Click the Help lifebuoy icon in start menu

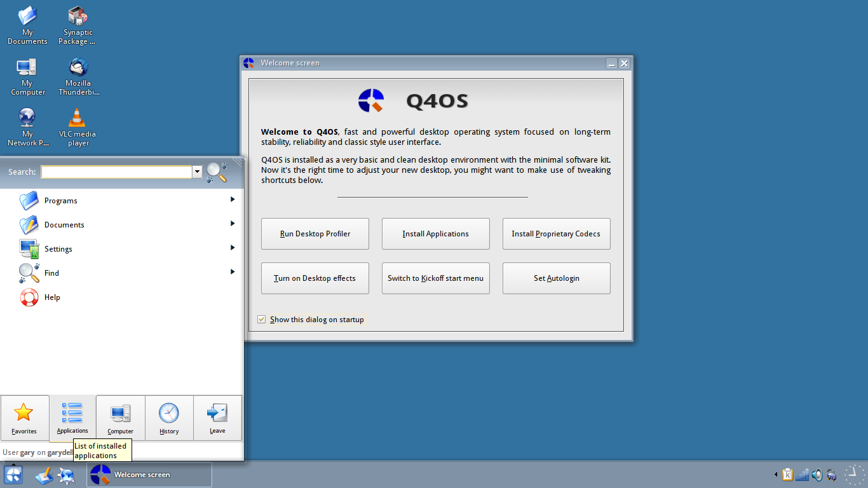pos(29,297)
